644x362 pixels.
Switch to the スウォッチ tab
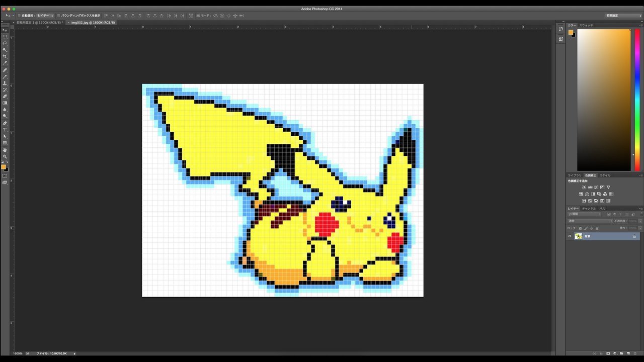point(586,25)
